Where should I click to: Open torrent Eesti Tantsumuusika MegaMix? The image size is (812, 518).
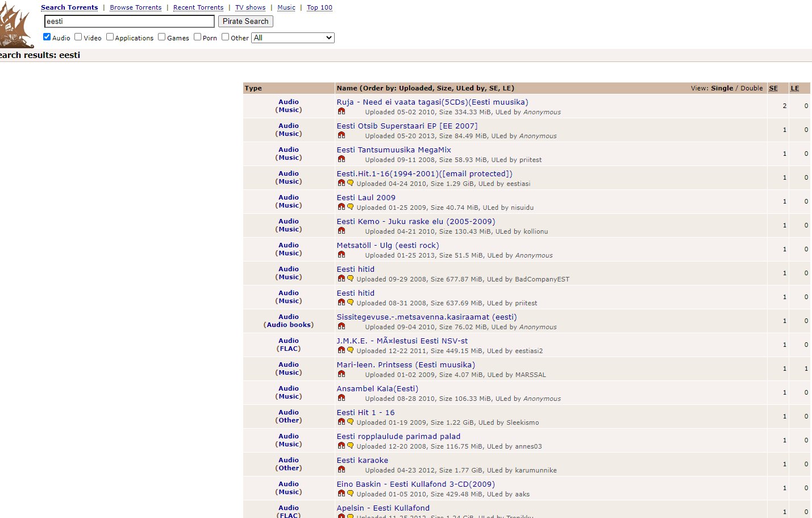(x=394, y=150)
